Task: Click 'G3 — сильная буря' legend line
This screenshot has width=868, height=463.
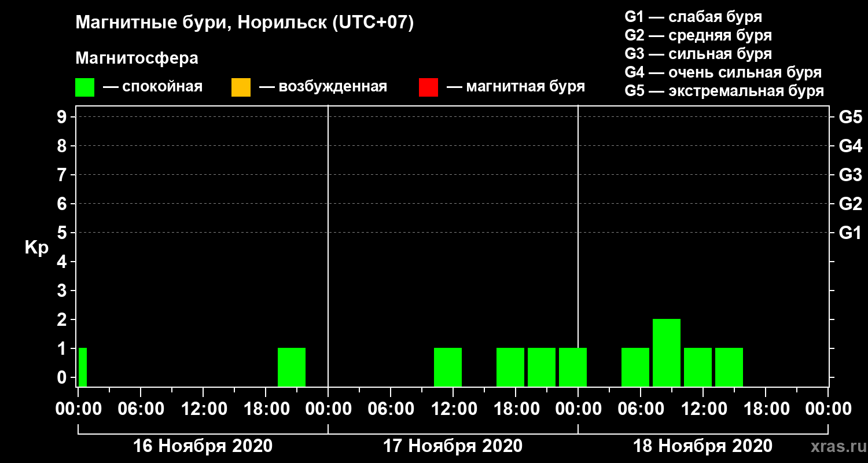Action: click(x=698, y=54)
